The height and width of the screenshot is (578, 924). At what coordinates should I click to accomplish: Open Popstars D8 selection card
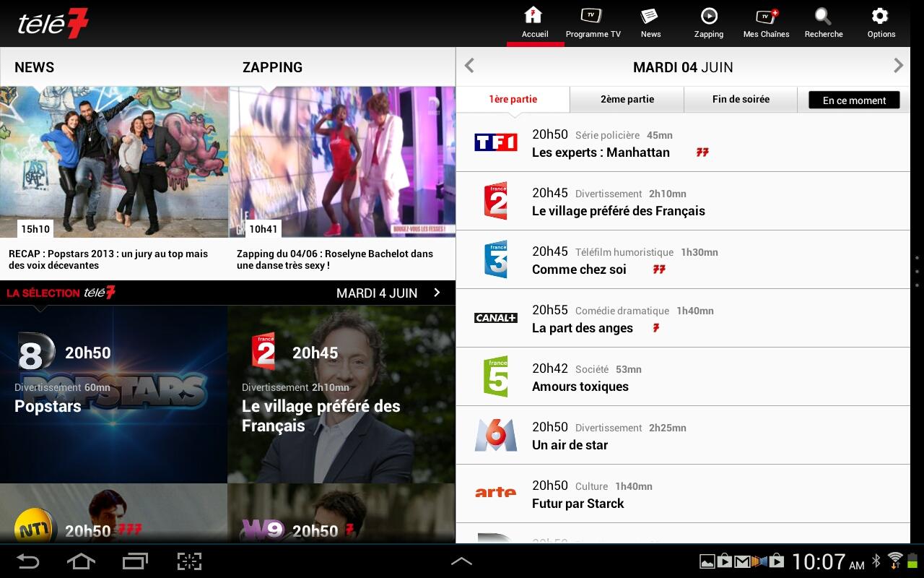(113, 394)
